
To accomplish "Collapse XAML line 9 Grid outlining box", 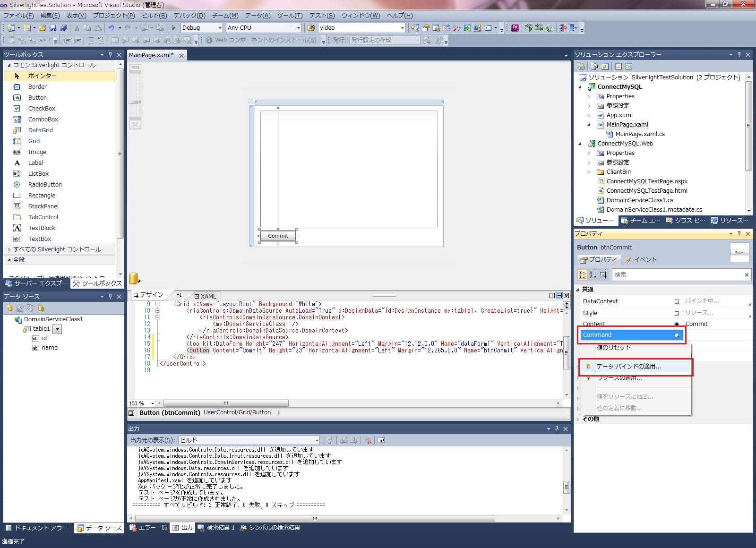I will tap(157, 304).
